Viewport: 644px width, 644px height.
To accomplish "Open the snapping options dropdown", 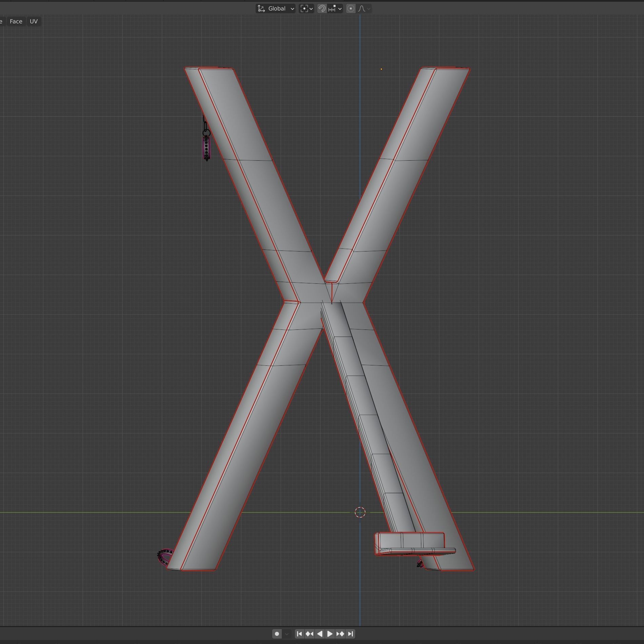I will 335,8.
